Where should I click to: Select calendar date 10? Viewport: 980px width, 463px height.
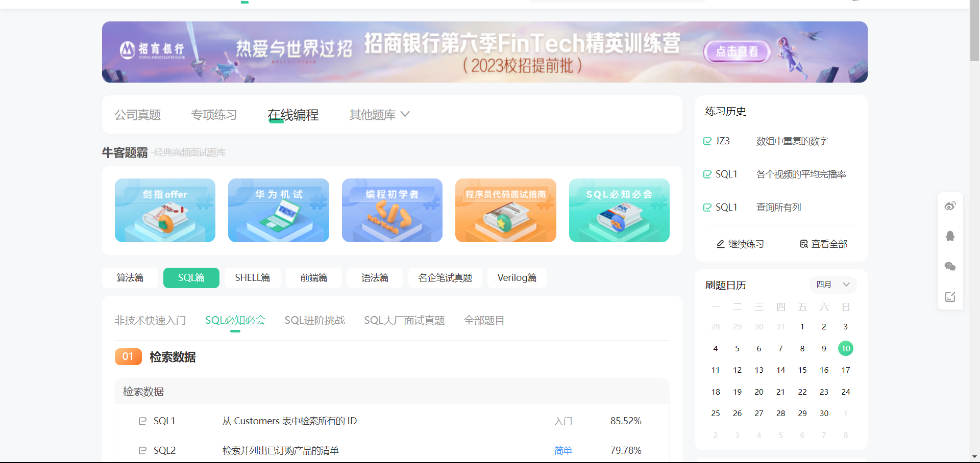(846, 348)
